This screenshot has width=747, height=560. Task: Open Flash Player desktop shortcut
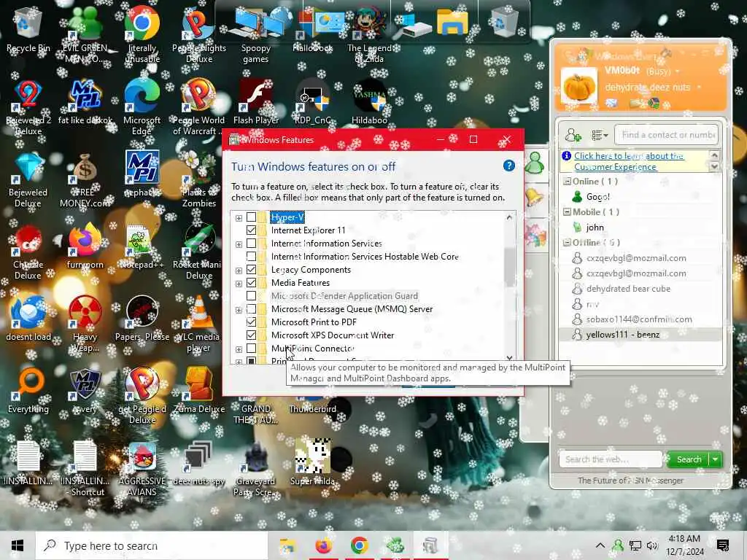(256, 102)
